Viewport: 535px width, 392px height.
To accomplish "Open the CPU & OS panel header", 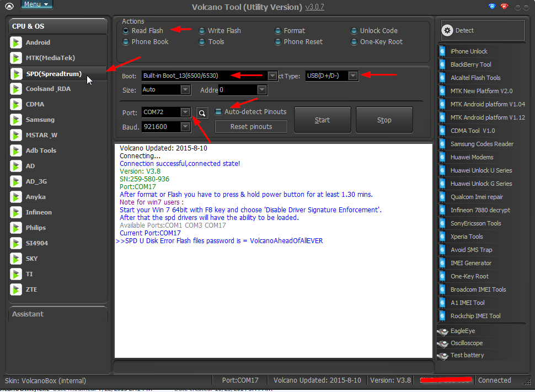I will 58,26.
